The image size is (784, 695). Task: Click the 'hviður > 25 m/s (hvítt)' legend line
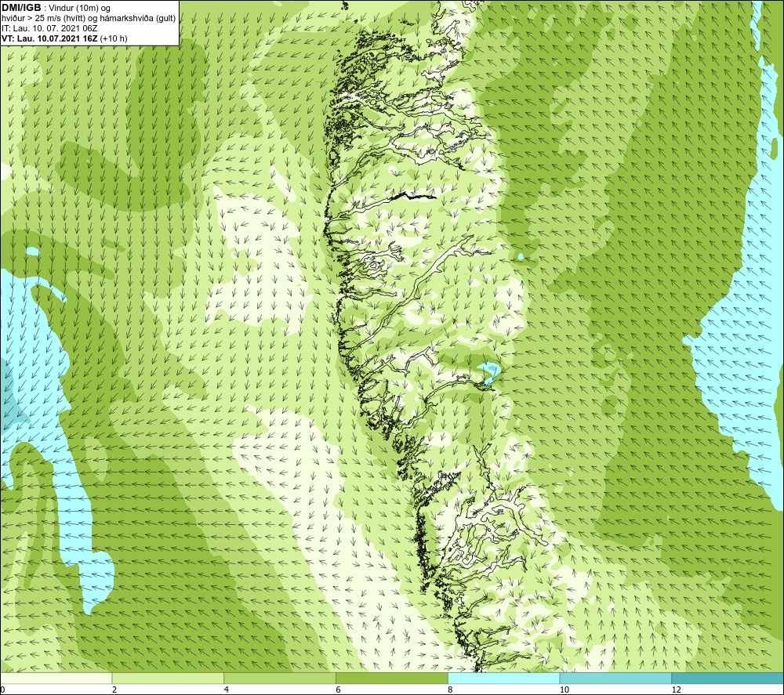(89, 19)
